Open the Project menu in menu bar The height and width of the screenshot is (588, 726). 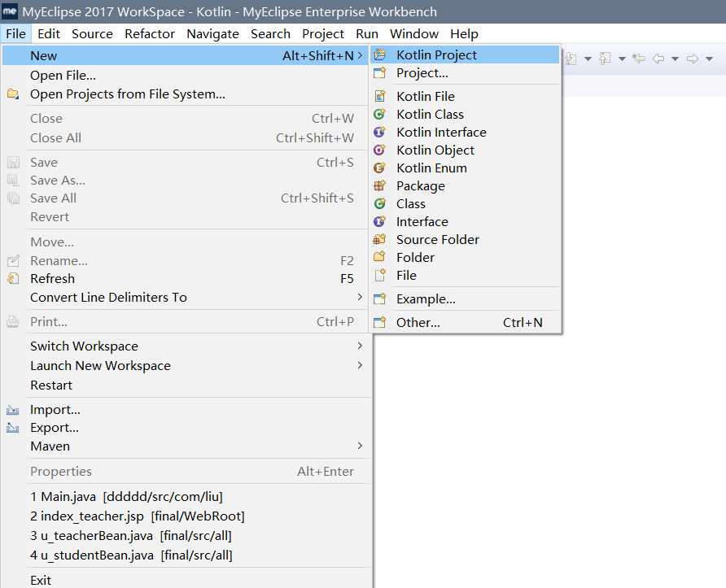[x=323, y=34]
